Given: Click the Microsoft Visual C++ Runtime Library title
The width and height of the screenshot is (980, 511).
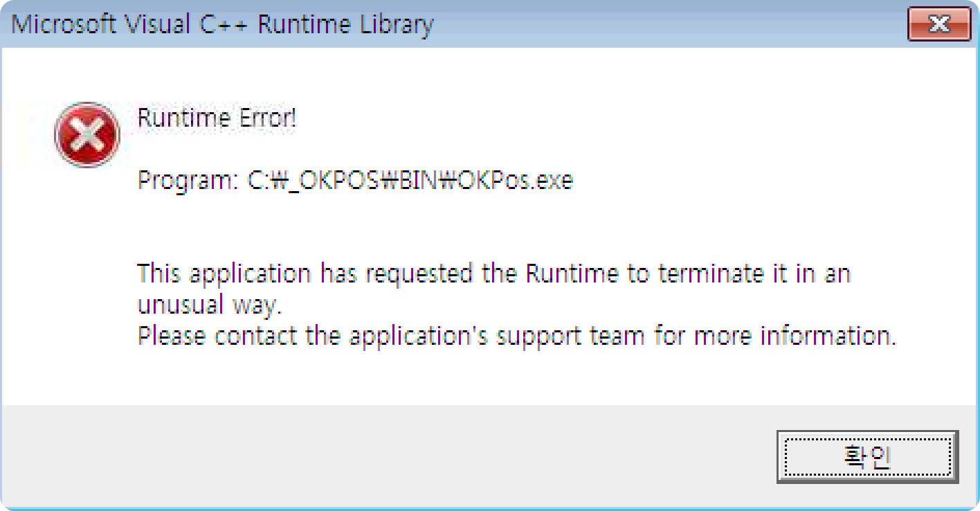Looking at the screenshot, I should tap(222, 25).
